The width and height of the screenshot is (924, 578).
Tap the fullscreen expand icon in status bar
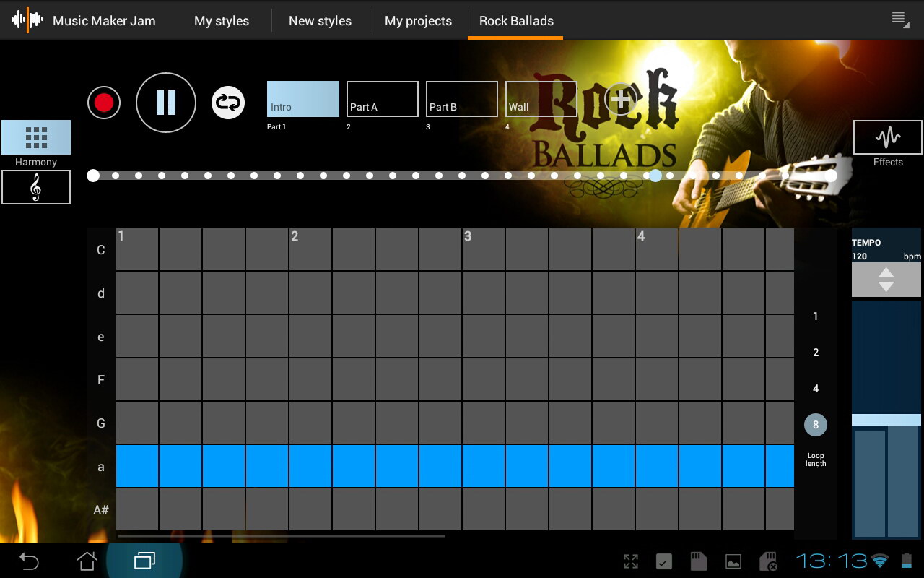click(631, 561)
